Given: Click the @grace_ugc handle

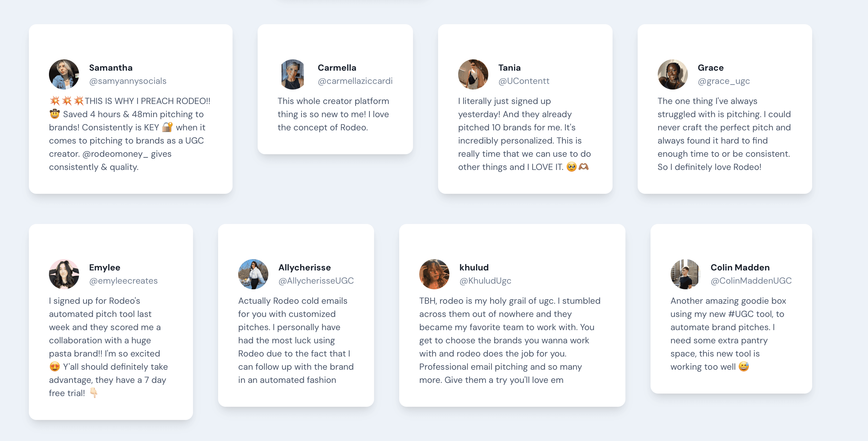Looking at the screenshot, I should coord(723,81).
